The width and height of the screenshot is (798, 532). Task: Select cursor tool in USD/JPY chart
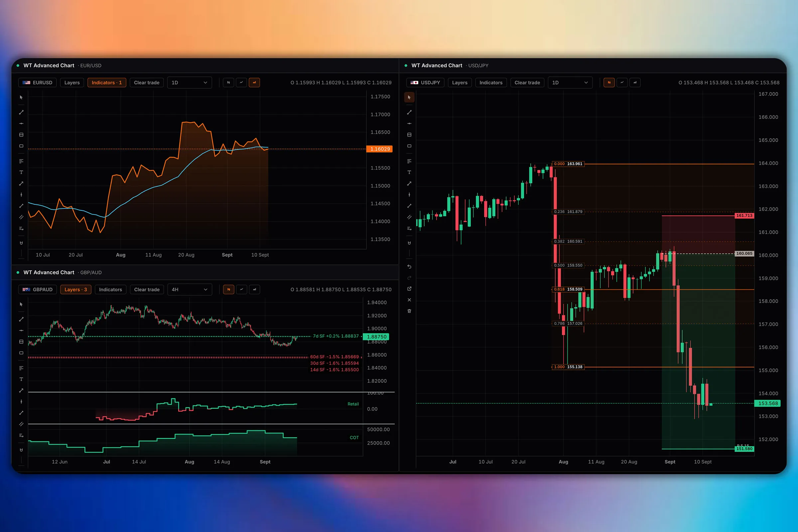point(409,97)
